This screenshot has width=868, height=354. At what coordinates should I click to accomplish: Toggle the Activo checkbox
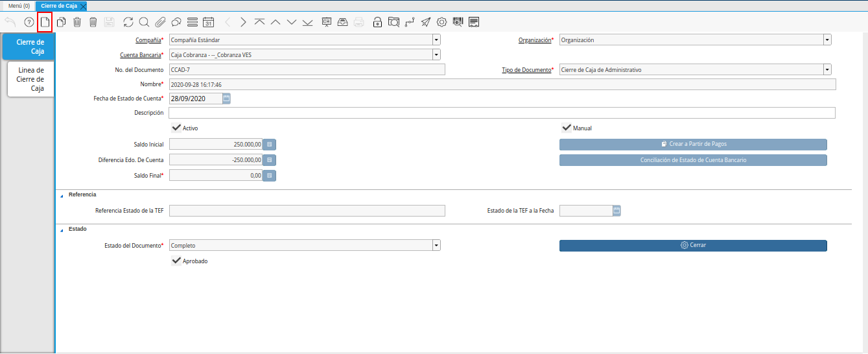click(x=176, y=128)
